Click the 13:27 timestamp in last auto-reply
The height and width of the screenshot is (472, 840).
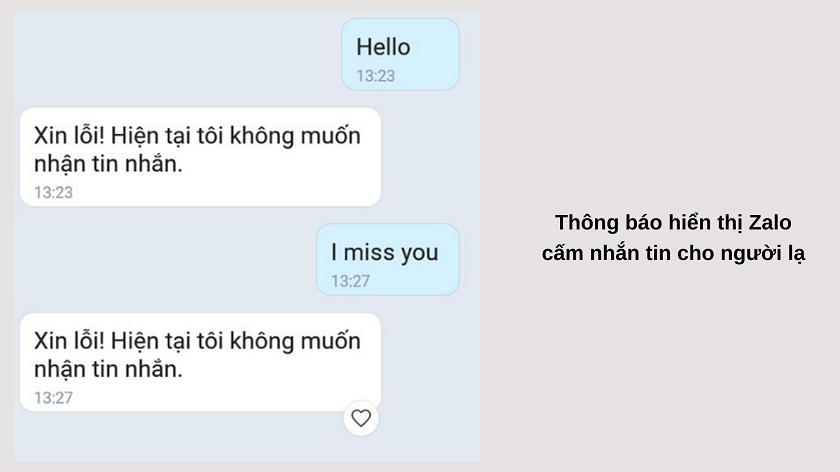click(x=53, y=398)
